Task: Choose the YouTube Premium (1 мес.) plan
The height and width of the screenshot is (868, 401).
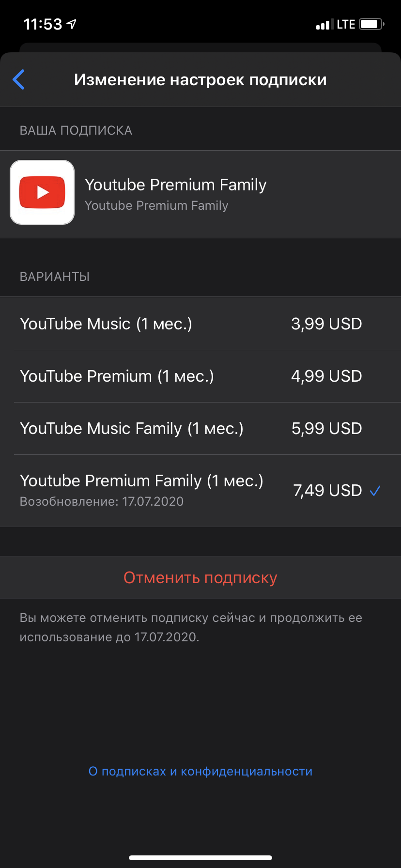Action: (x=117, y=376)
